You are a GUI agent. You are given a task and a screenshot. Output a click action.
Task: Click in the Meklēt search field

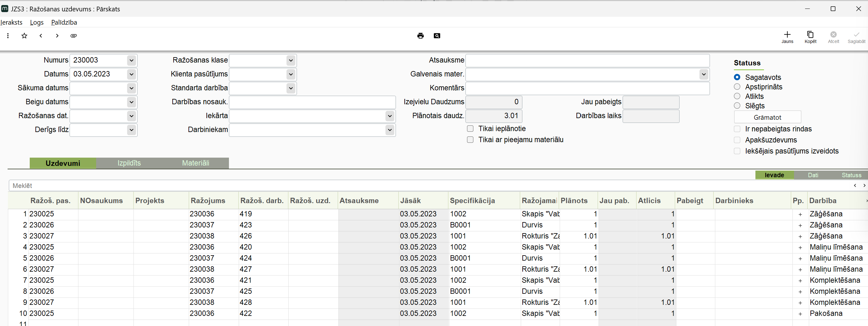431,186
